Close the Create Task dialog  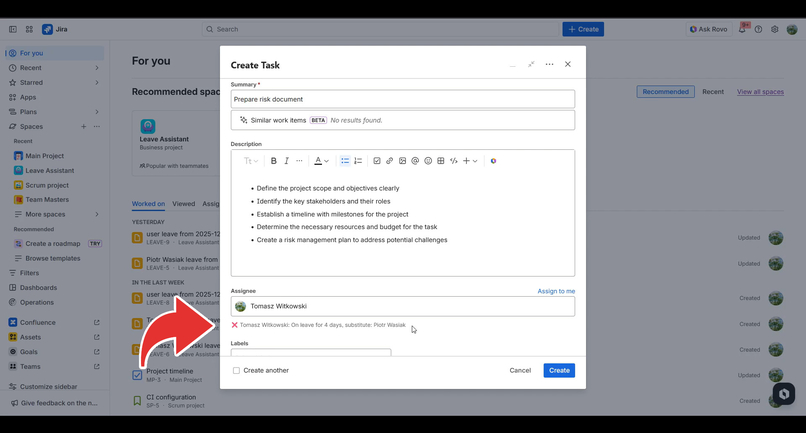coord(567,64)
